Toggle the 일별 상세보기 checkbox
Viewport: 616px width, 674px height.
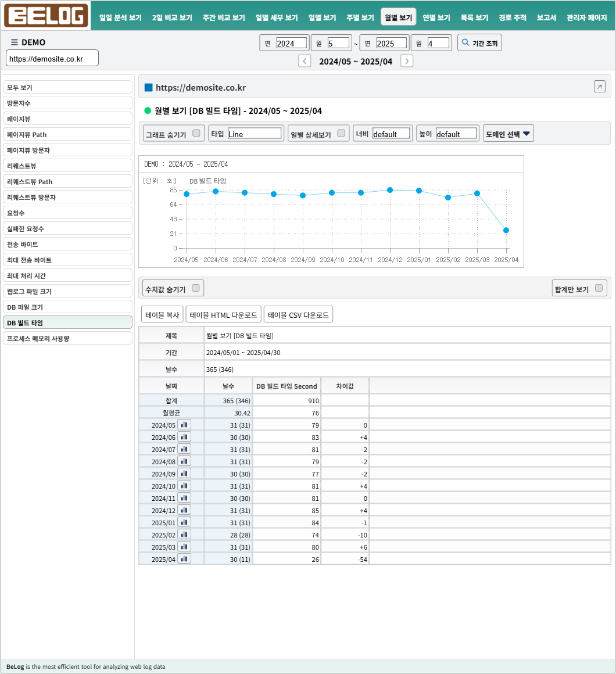pyautogui.click(x=341, y=133)
